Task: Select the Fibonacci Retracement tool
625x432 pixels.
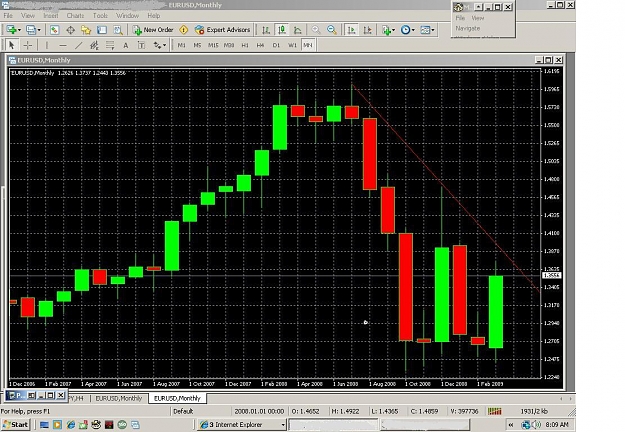Action: pyautogui.click(x=110, y=45)
